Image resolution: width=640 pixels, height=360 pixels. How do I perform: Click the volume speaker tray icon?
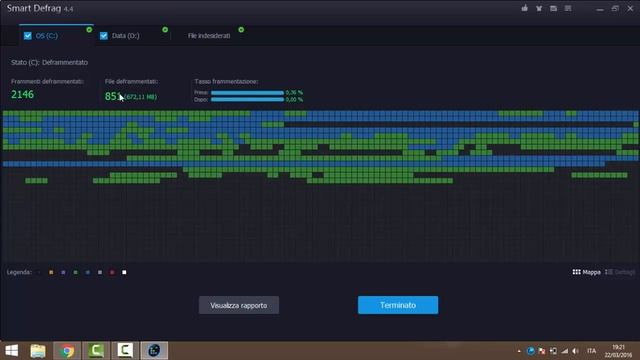coord(576,351)
